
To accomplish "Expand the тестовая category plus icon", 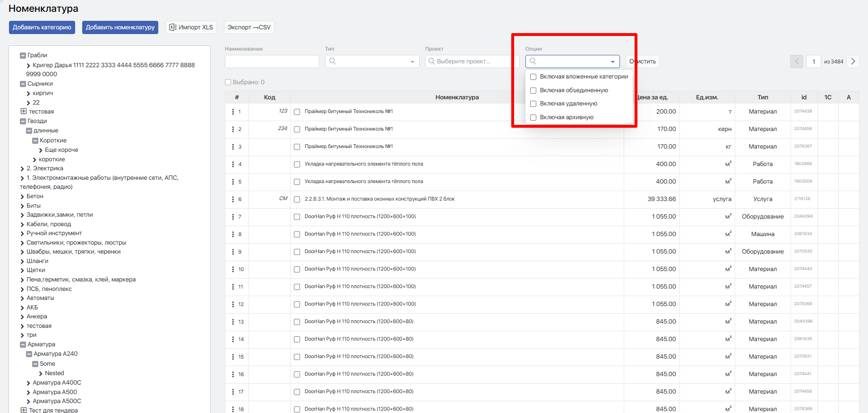I will point(24,111).
